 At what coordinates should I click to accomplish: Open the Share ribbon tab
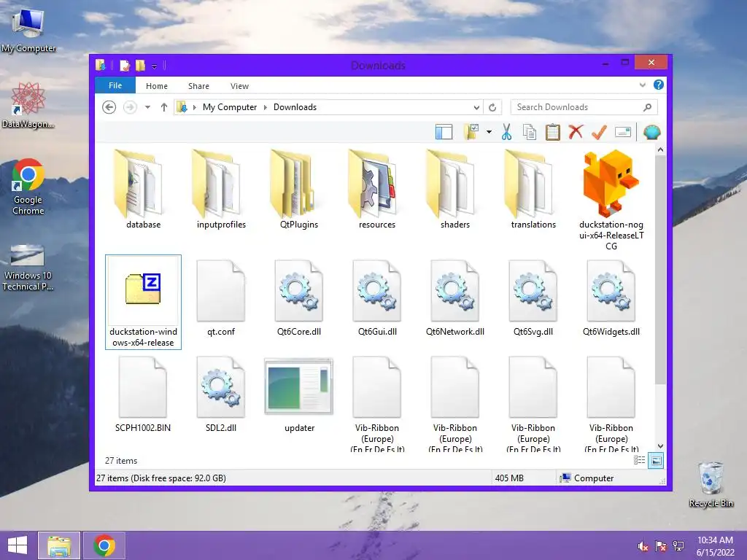pyautogui.click(x=198, y=86)
